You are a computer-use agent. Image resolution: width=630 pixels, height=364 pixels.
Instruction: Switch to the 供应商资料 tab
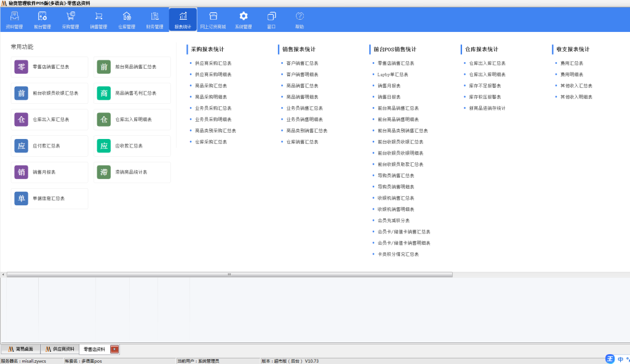pos(60,349)
